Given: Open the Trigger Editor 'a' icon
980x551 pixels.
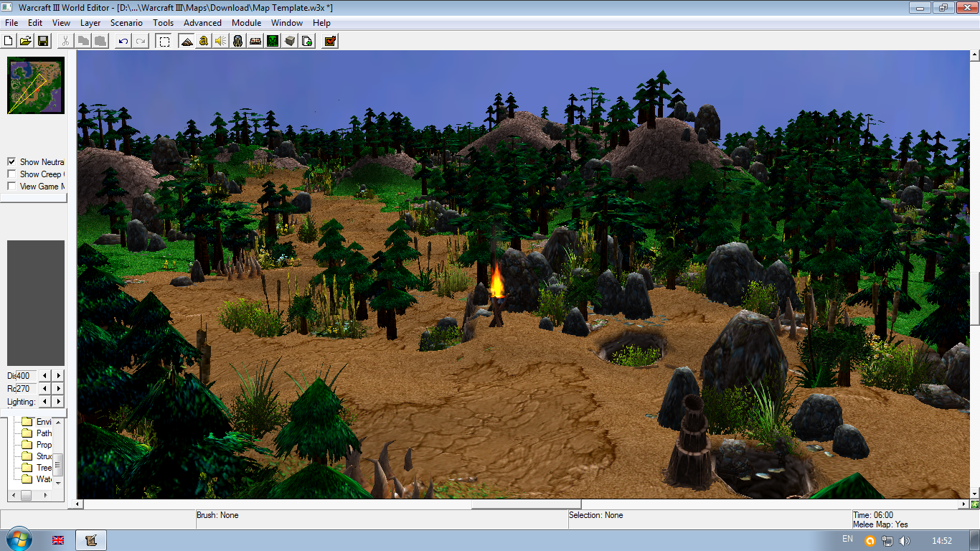Looking at the screenshot, I should click(x=204, y=41).
